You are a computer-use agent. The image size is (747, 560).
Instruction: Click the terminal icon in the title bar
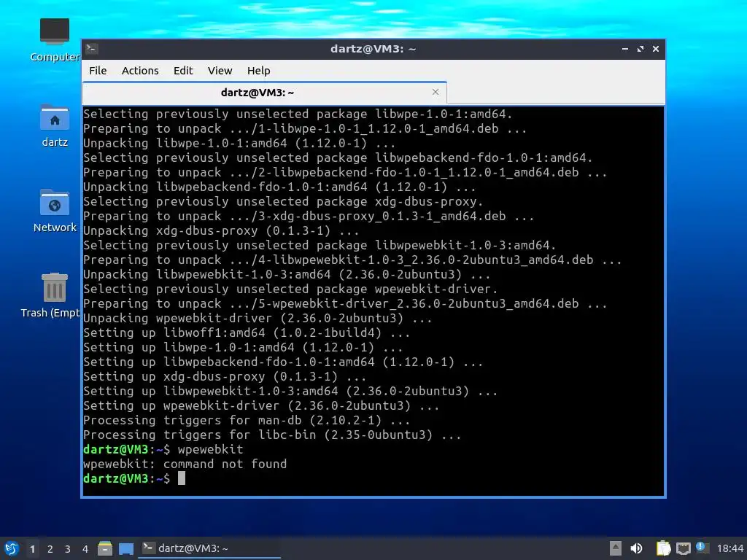pos(92,48)
